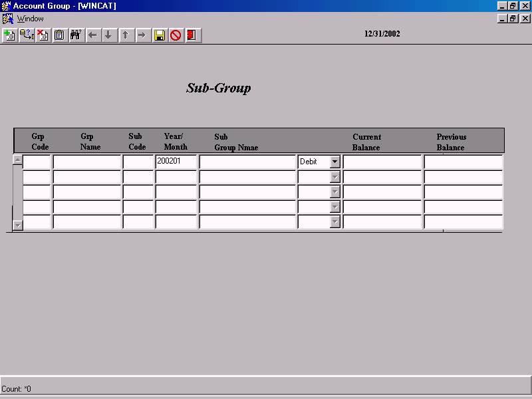The height and width of the screenshot is (399, 532).
Task: Click the Add New Record icon
Action: tap(9, 35)
